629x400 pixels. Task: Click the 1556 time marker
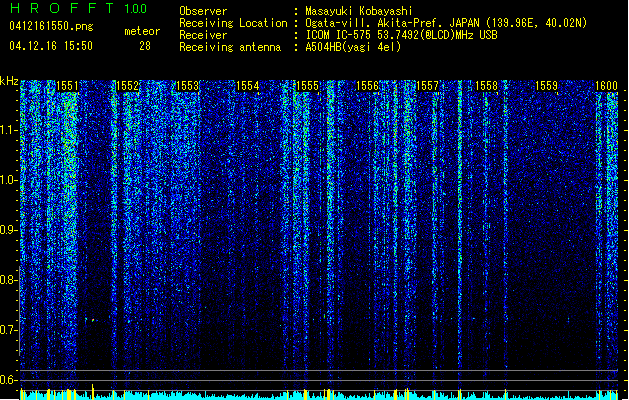pos(367,86)
